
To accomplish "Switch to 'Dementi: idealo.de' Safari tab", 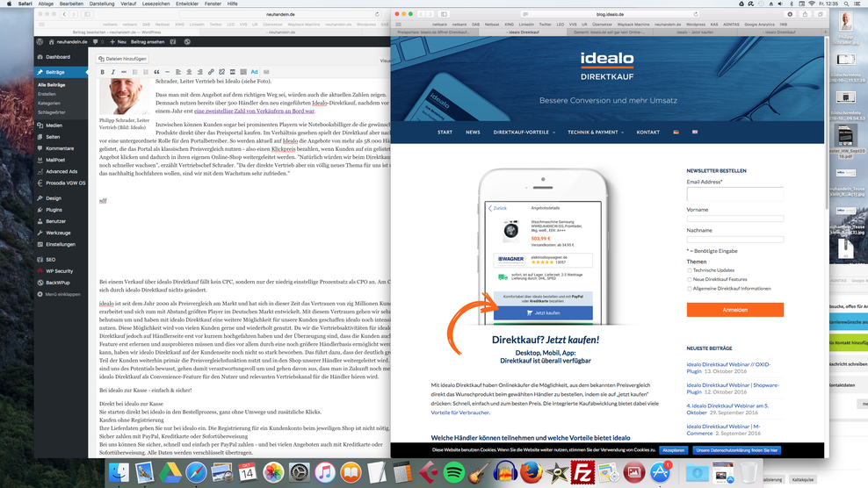I will (608, 32).
